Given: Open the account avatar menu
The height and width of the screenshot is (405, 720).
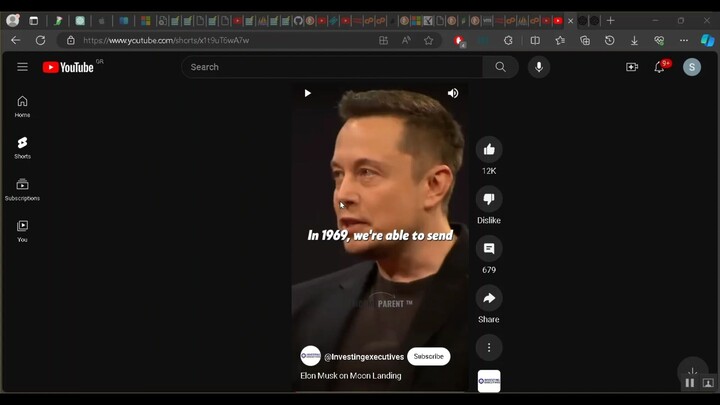Looking at the screenshot, I should point(692,67).
